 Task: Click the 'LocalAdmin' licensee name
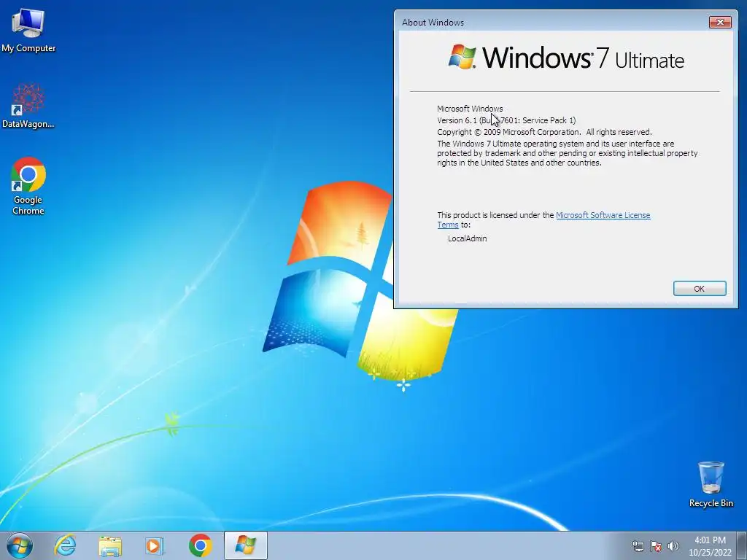468,238
